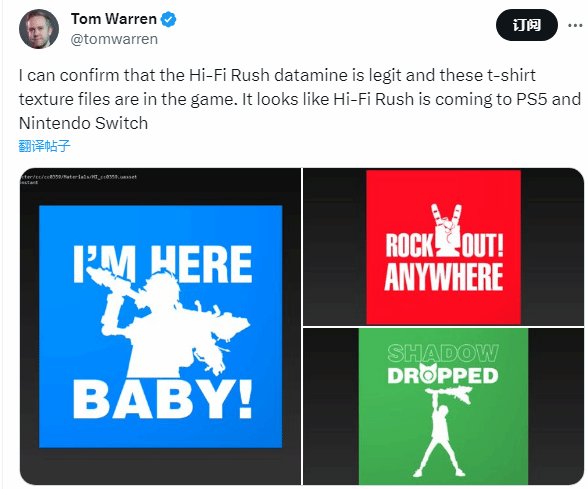The height and width of the screenshot is (489, 588).
Task: Click the Nintendo Switch line of tweet
Action: pos(83,123)
